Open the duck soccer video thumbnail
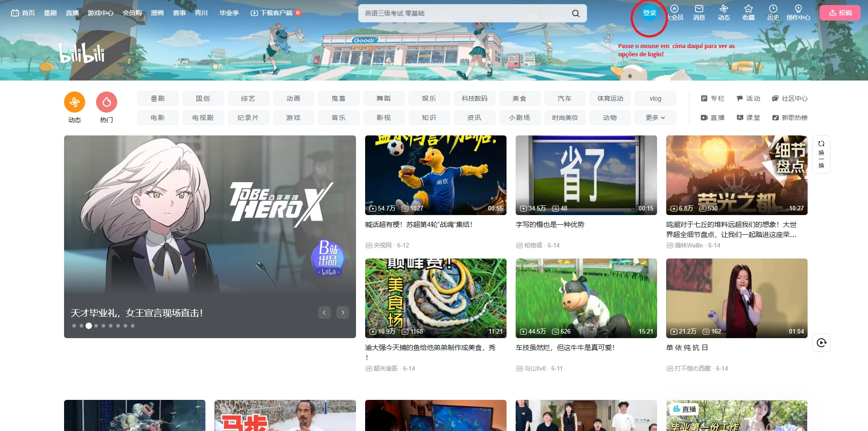The width and height of the screenshot is (868, 431). coord(436,175)
